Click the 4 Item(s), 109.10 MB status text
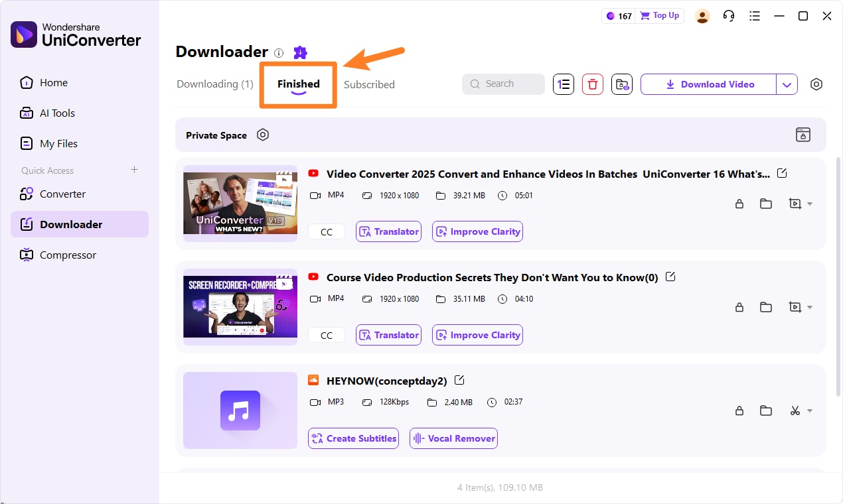 pyautogui.click(x=500, y=487)
